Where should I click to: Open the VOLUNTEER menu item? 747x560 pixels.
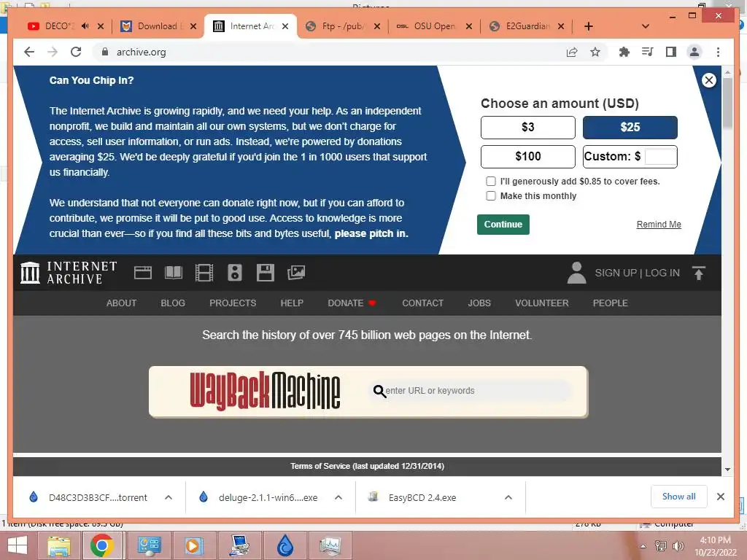542,303
